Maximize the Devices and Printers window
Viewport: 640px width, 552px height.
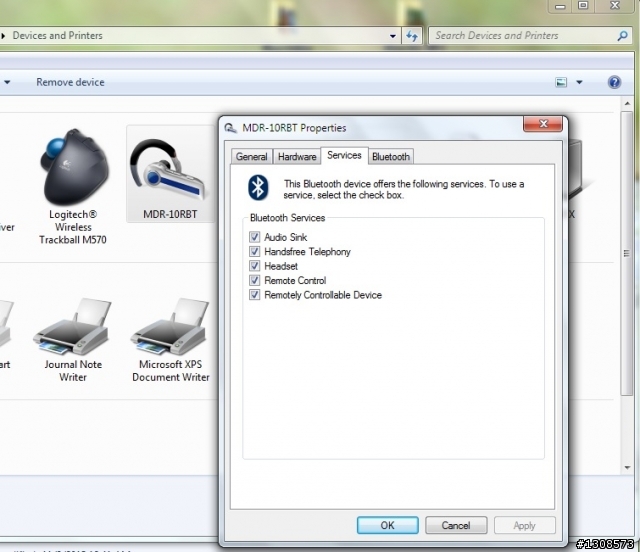[583, 6]
